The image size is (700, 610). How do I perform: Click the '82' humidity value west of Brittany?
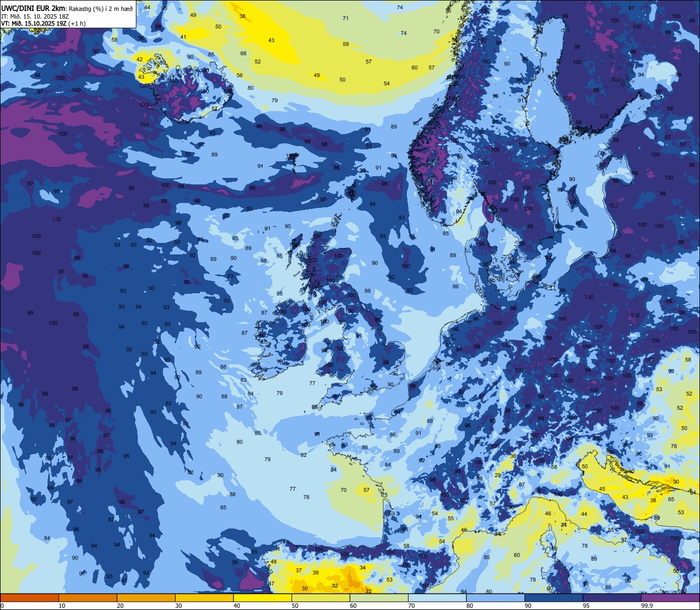point(304,455)
